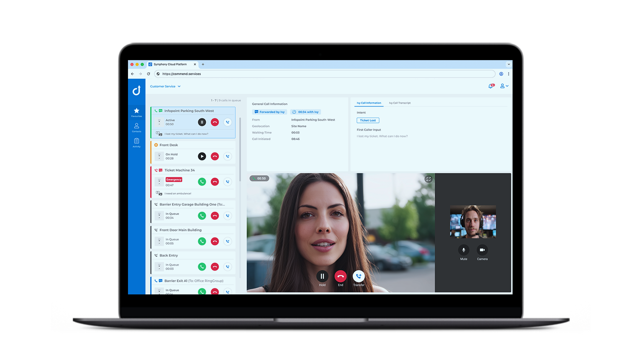
Task: Transfer the active video call
Action: [x=359, y=276]
